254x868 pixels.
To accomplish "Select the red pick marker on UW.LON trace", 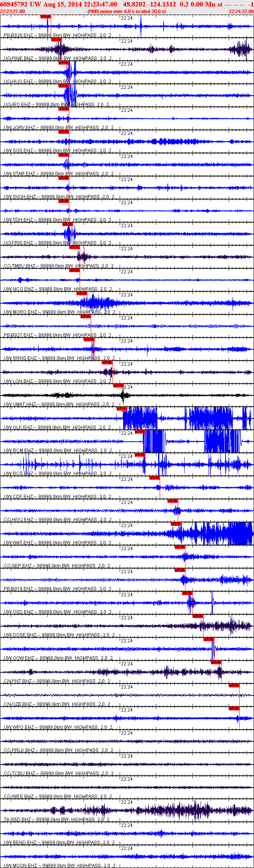I will point(107,362).
